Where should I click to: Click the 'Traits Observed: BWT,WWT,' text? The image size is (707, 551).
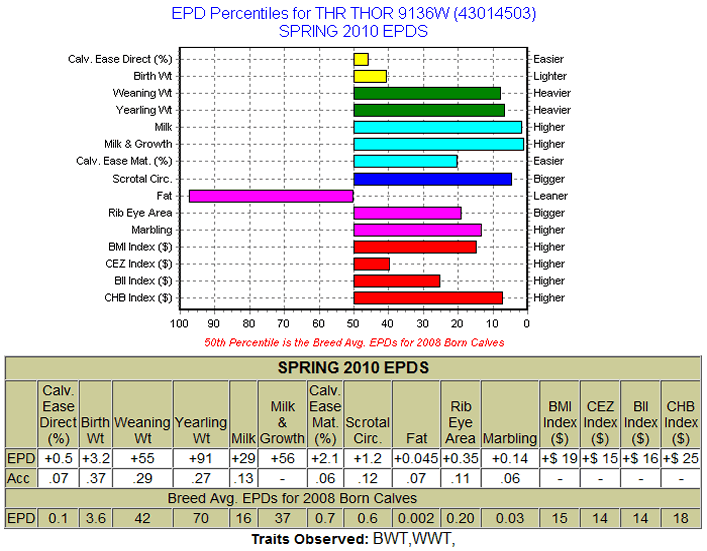[353, 539]
